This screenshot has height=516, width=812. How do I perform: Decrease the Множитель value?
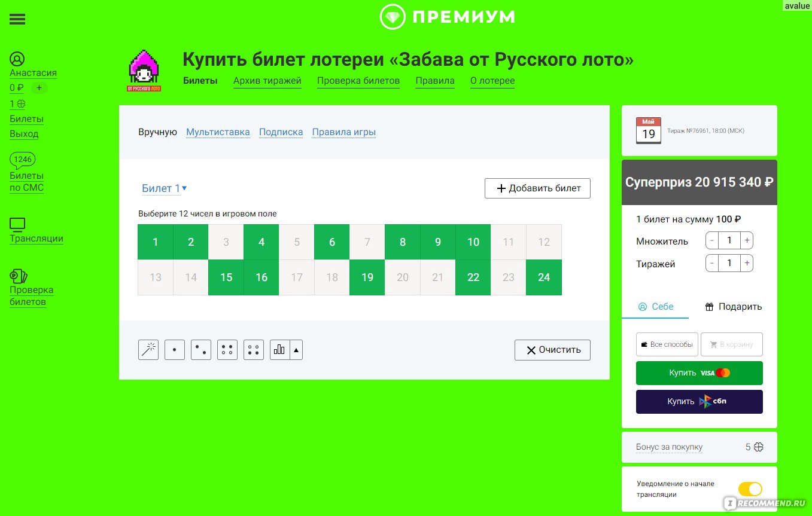point(712,241)
